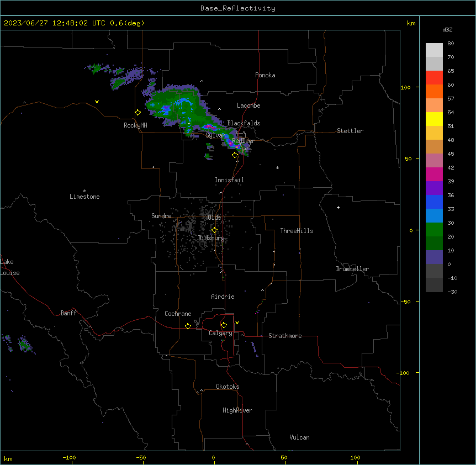Click the ThreeHills city label
Image resolution: width=476 pixels, height=465 pixels.
(297, 231)
